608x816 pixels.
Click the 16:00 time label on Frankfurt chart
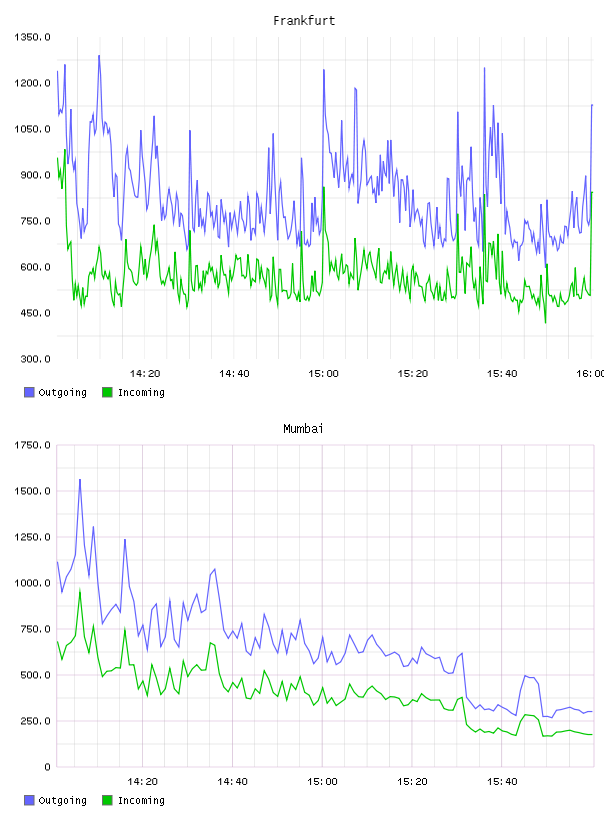(x=590, y=374)
